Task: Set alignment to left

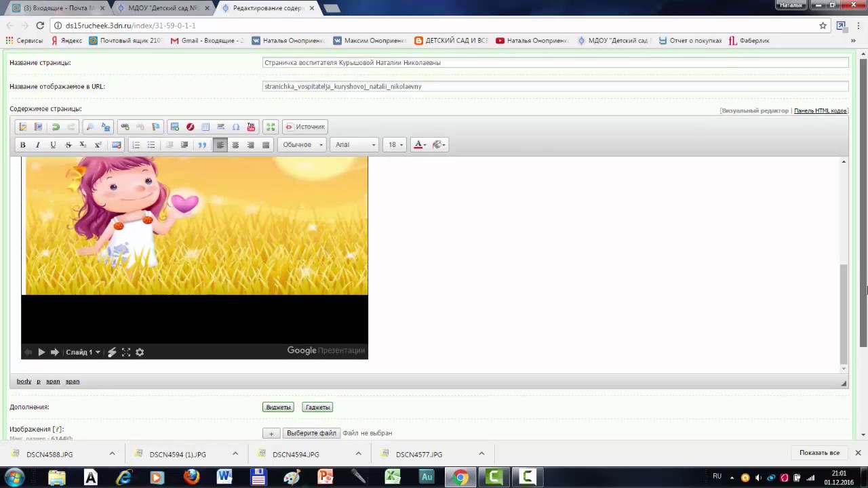Action: 220,144
